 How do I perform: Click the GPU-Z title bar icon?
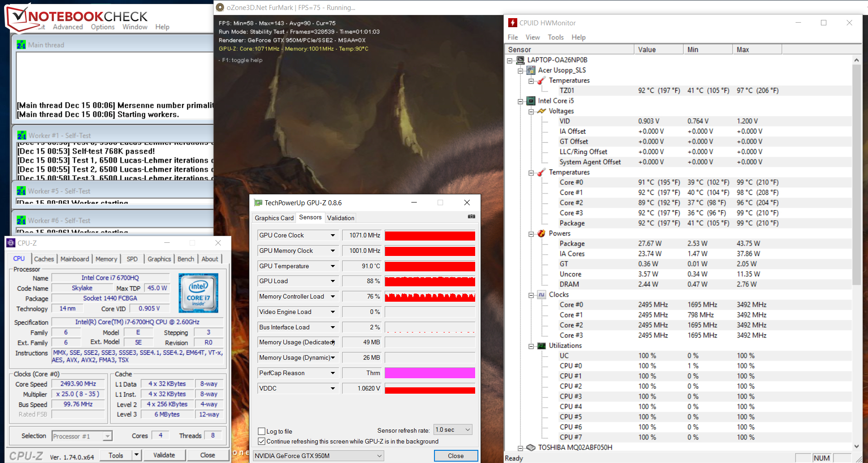click(x=258, y=203)
